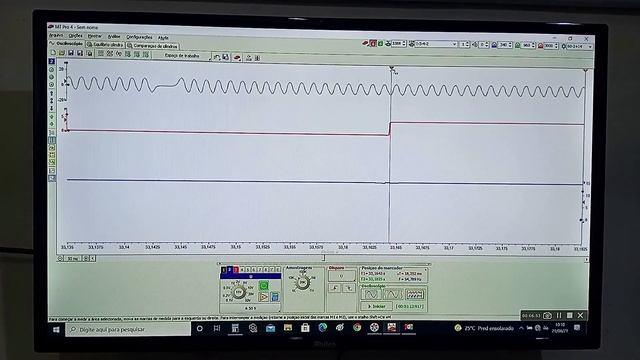Select channel 1 black toggle
This screenshot has height=360, width=640.
[x=224, y=270]
